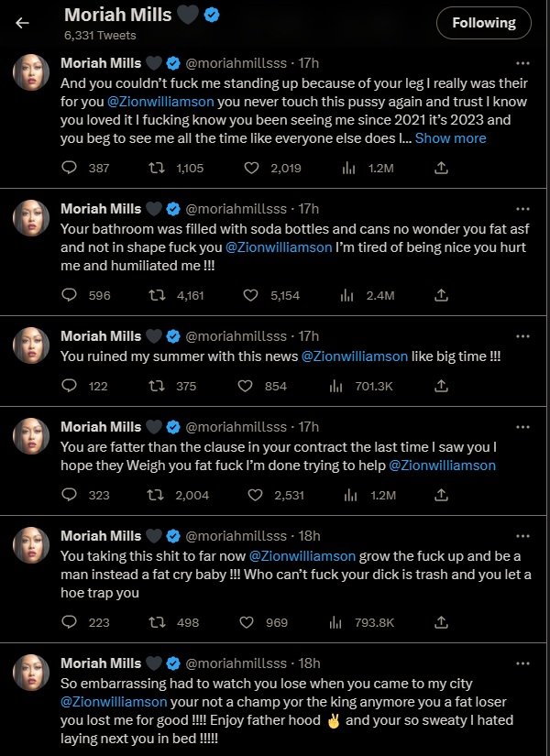Open more options on first tweet

tap(522, 62)
